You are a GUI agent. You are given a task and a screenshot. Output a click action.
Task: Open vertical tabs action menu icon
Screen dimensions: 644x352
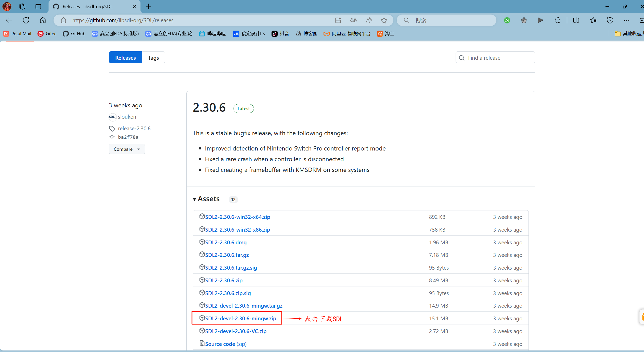point(38,6)
